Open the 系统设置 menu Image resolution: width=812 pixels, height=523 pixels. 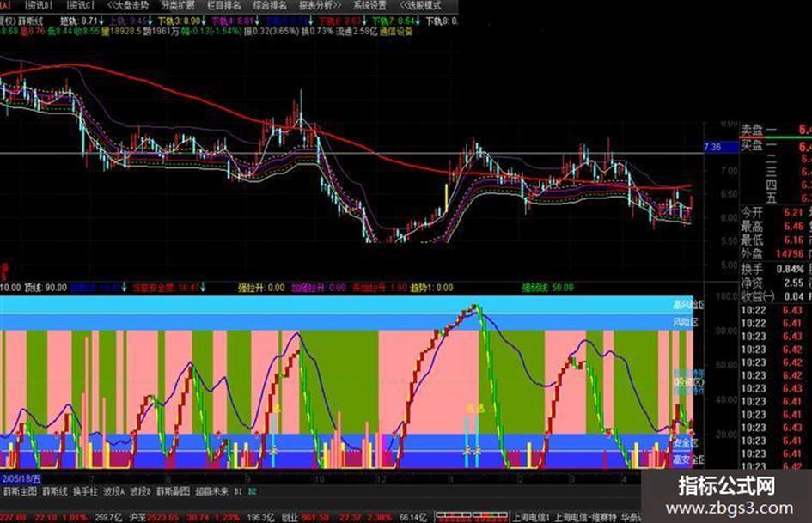pos(369,6)
